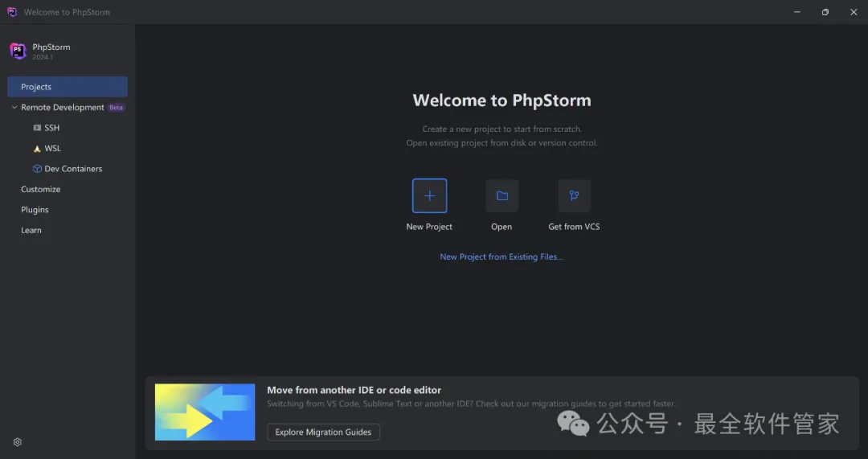The height and width of the screenshot is (459, 868).
Task: Click the Dev Containers cube icon
Action: point(37,169)
